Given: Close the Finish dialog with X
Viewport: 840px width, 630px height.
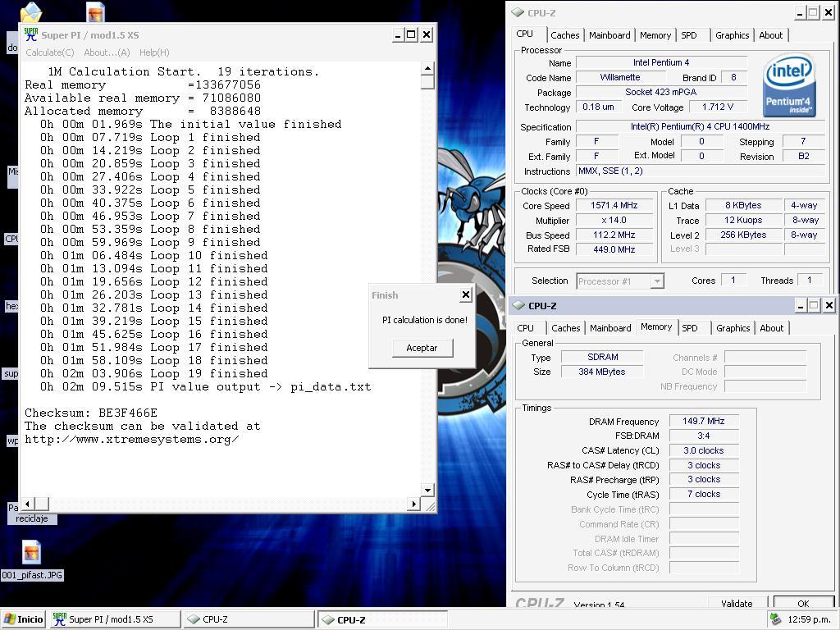Looking at the screenshot, I should 466,294.
